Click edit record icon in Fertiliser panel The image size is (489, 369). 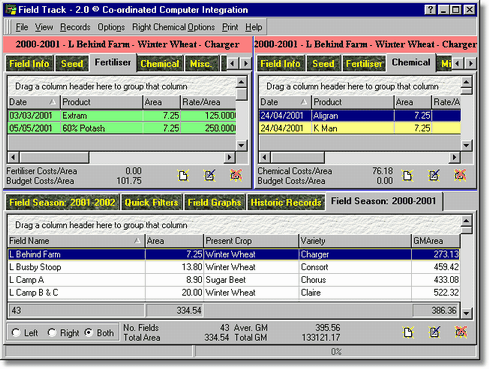tap(210, 175)
